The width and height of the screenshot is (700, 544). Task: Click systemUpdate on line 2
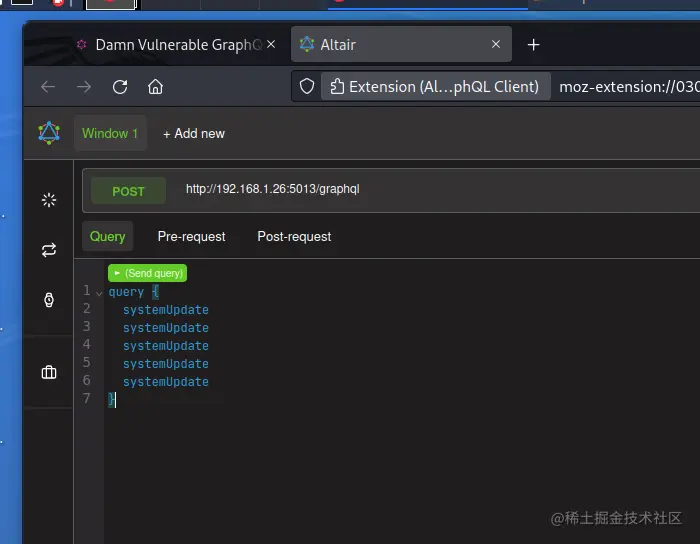pyautogui.click(x=166, y=310)
